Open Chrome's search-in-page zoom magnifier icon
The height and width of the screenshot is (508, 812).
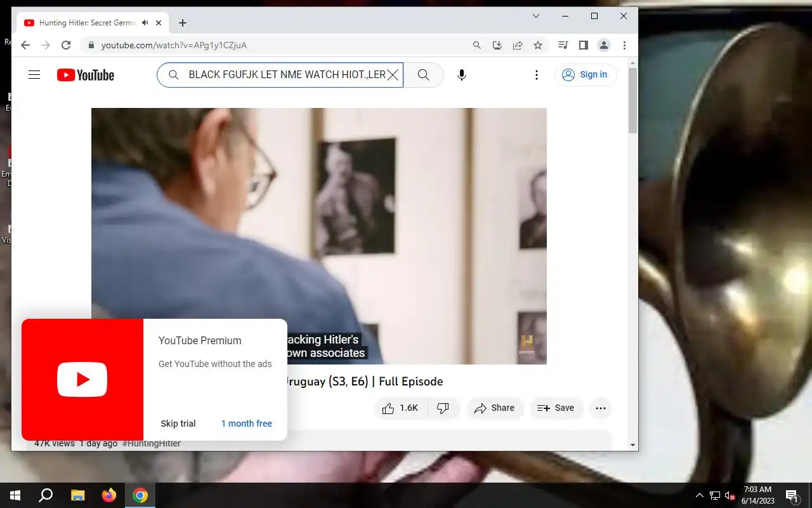click(x=477, y=45)
